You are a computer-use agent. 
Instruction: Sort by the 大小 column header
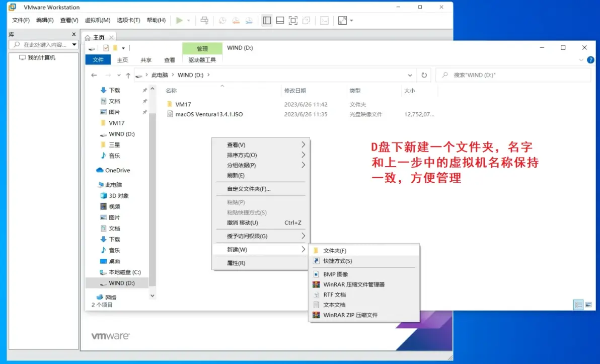(x=409, y=91)
